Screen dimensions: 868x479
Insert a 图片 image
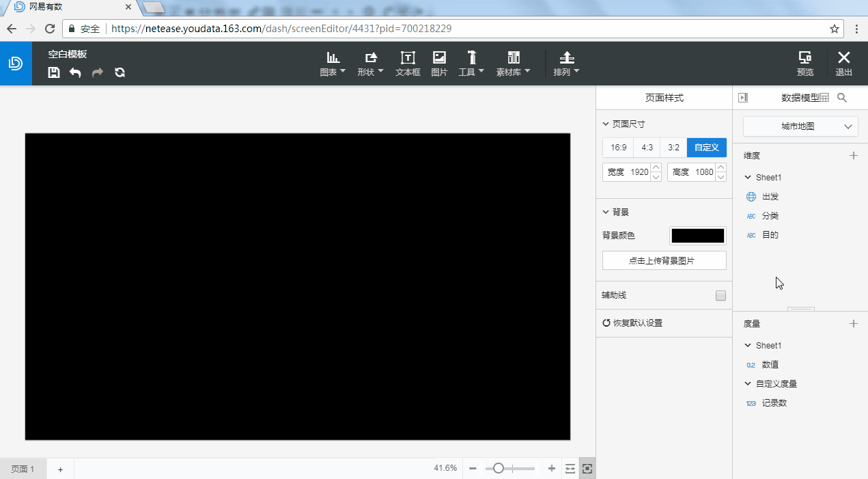pos(439,64)
